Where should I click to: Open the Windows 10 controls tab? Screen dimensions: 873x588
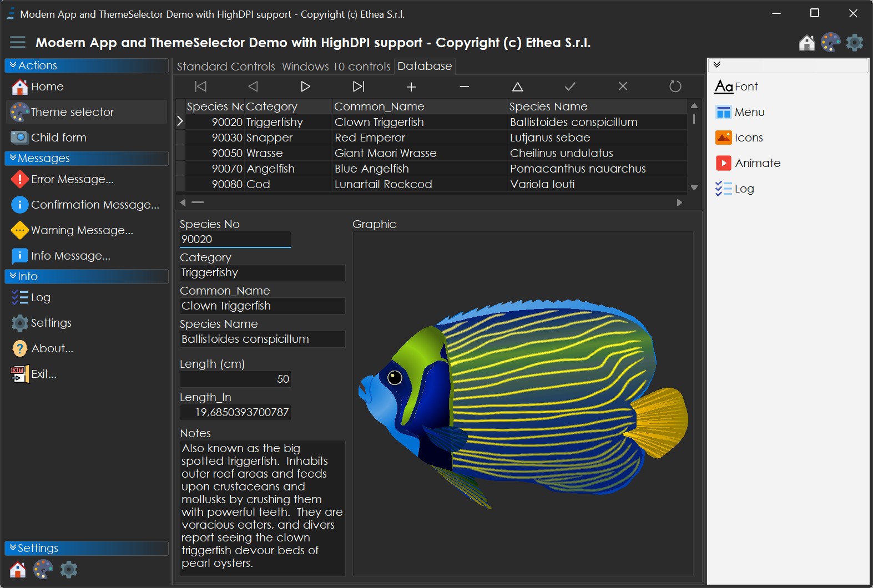pos(336,67)
